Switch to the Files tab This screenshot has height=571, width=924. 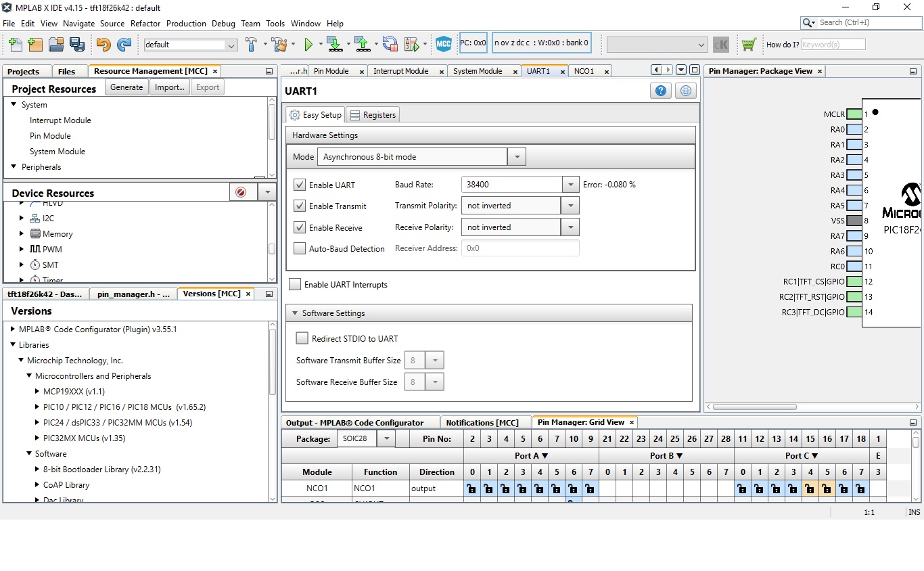pos(67,72)
